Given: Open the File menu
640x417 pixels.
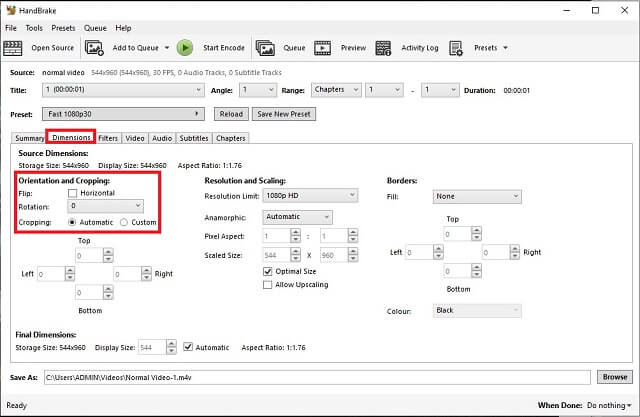Looking at the screenshot, I should point(11,28).
